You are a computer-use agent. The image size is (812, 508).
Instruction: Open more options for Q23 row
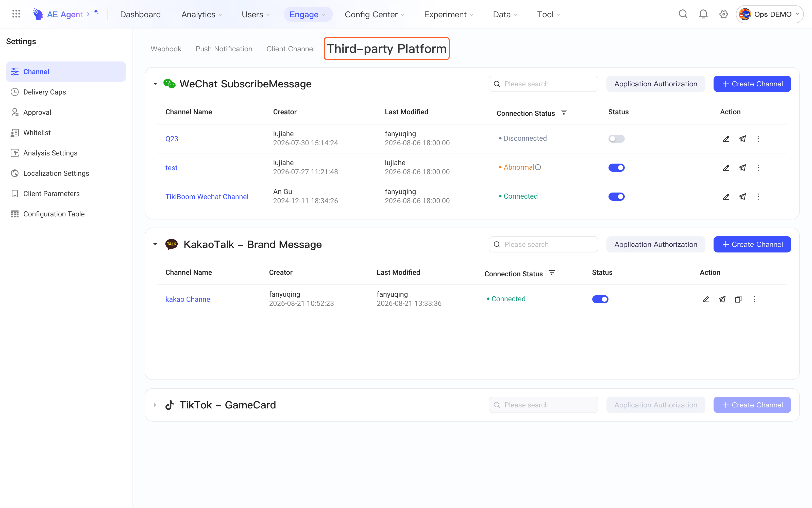tap(759, 139)
